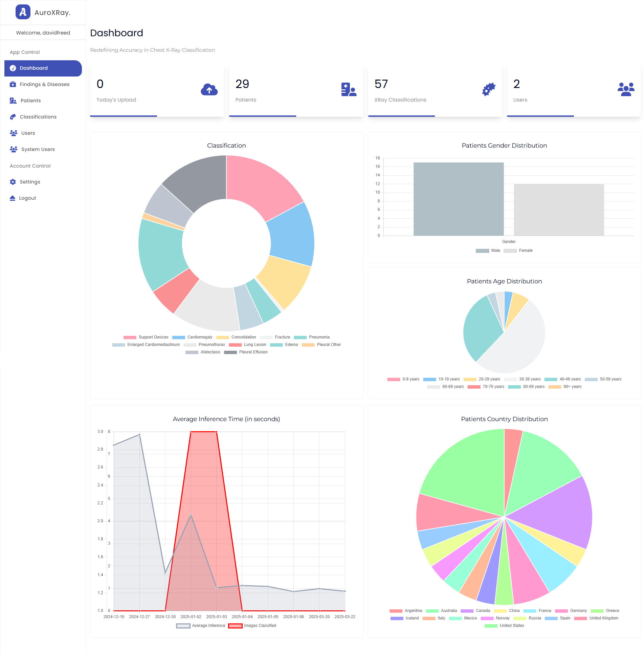This screenshot has width=644, height=653.
Task: Toggle Images Classified in inference time legend
Action: coord(235,626)
